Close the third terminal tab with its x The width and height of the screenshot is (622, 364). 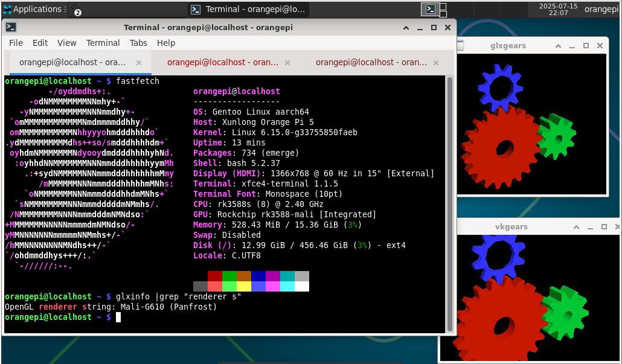(436, 63)
